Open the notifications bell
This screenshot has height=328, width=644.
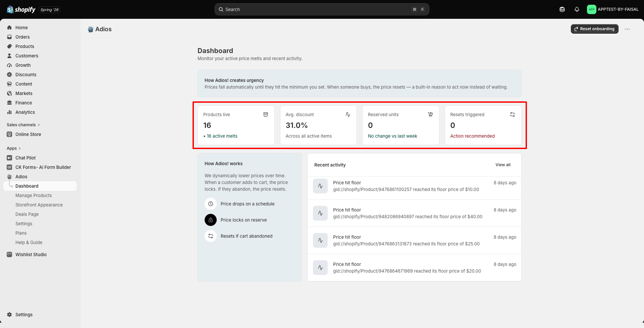[x=577, y=9]
